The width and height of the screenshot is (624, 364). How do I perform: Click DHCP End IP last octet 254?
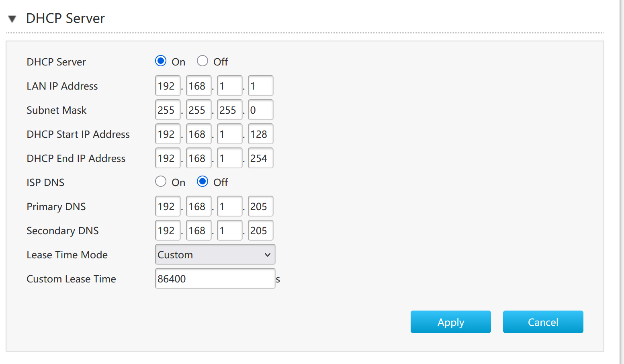pos(260,158)
